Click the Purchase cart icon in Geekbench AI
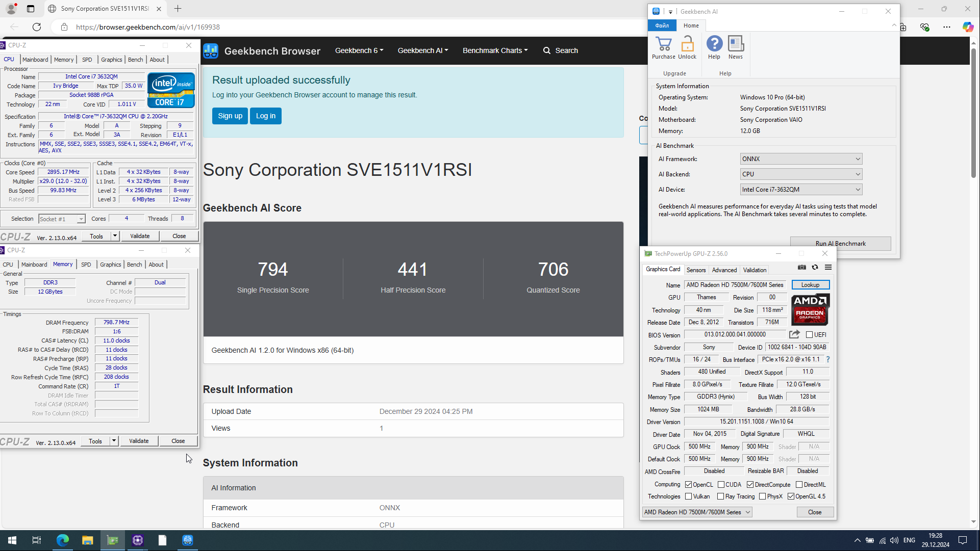The width and height of the screenshot is (980, 551). pyautogui.click(x=663, y=44)
